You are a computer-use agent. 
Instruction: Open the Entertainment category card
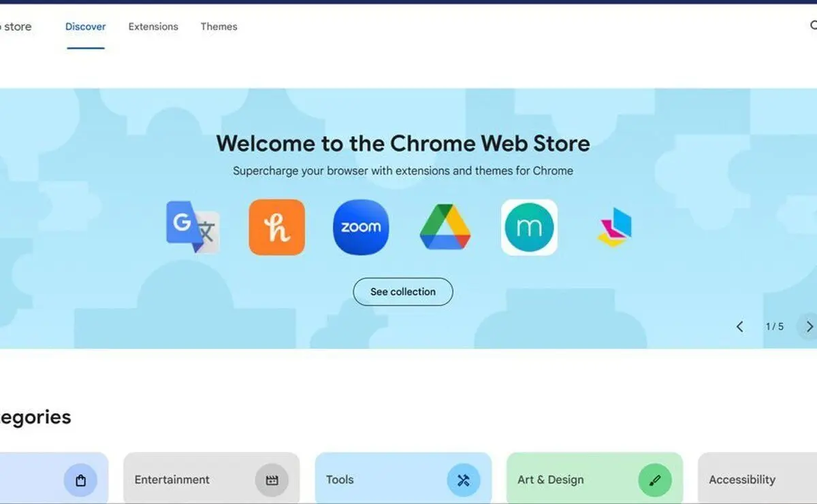click(211, 478)
